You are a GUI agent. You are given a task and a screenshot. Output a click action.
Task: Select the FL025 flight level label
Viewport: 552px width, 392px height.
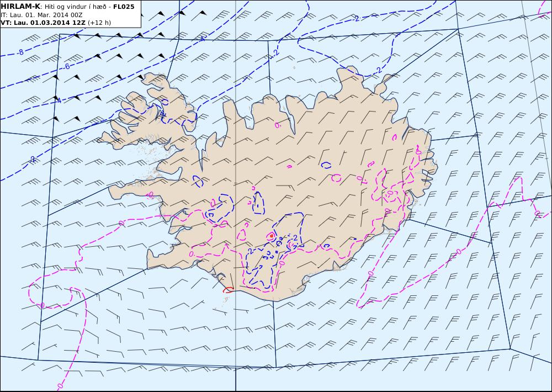coord(124,7)
